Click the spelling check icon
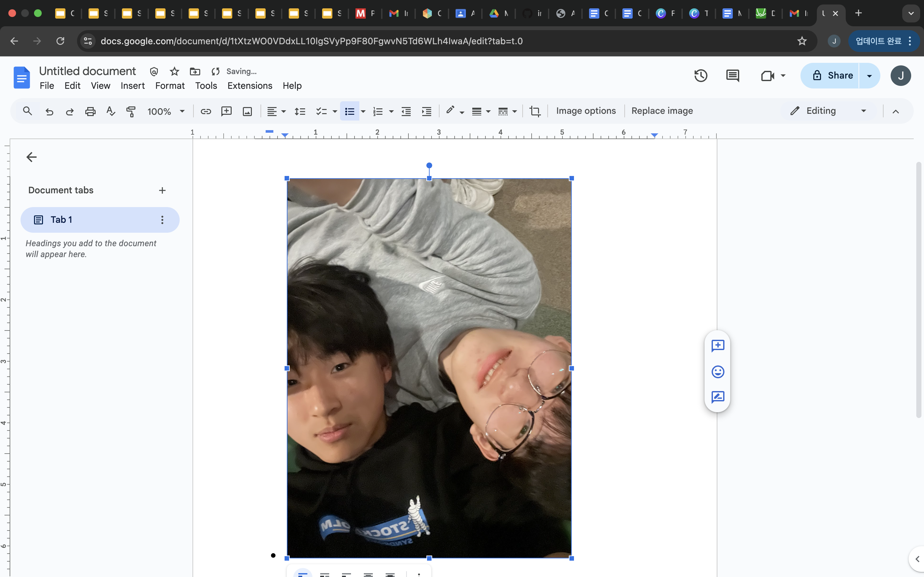Screen dimensions: 924x577 [x=110, y=111]
